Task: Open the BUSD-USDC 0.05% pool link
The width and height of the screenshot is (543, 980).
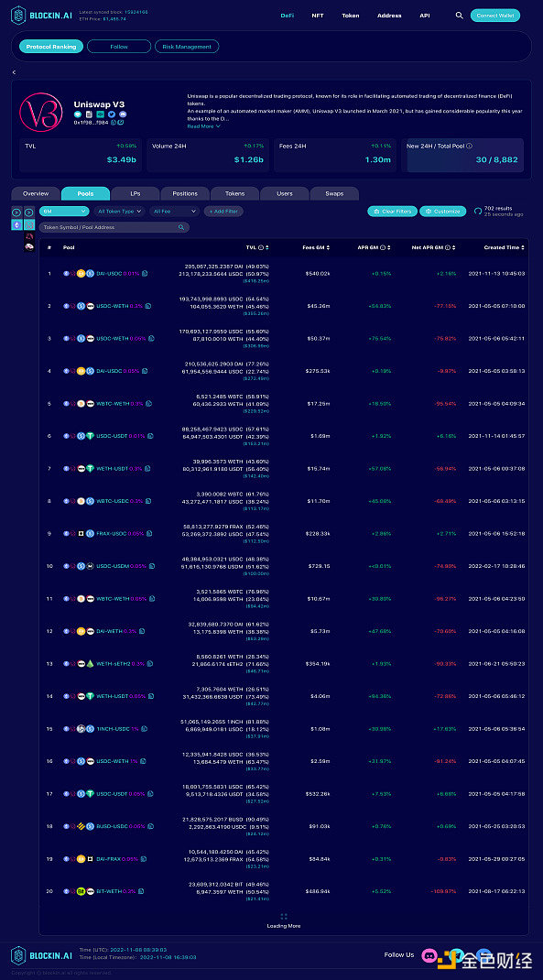Action: click(x=121, y=826)
